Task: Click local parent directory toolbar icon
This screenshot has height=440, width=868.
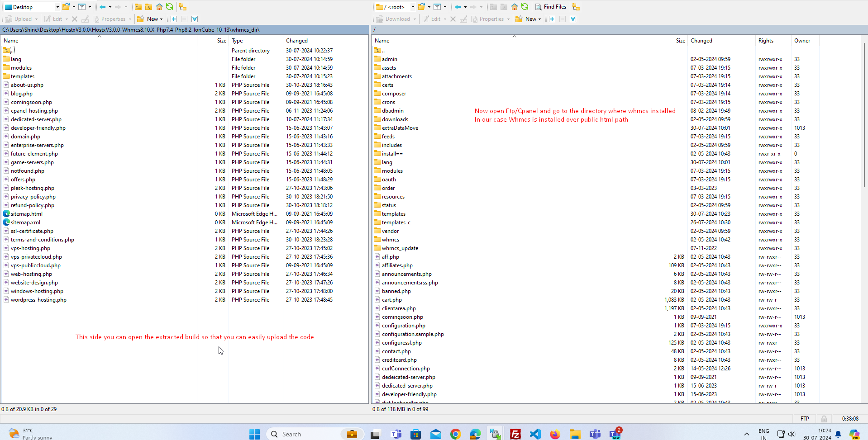Action: (x=138, y=7)
